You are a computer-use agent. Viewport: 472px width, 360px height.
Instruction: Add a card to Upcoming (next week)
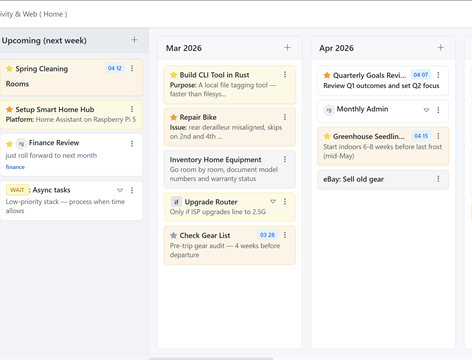click(134, 40)
